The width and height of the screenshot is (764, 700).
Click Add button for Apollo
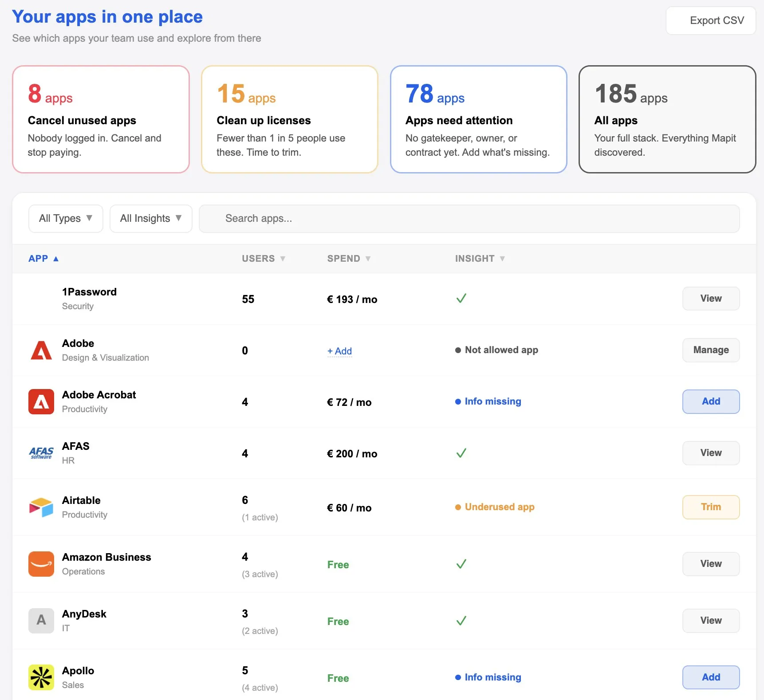click(711, 677)
